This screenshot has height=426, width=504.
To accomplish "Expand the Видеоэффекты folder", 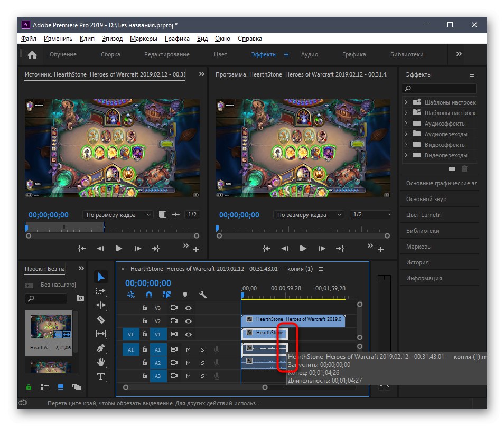I will tap(406, 145).
